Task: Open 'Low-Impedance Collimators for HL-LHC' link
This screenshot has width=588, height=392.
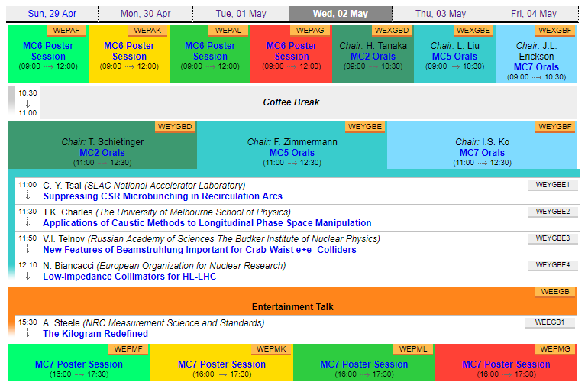Action: click(129, 277)
